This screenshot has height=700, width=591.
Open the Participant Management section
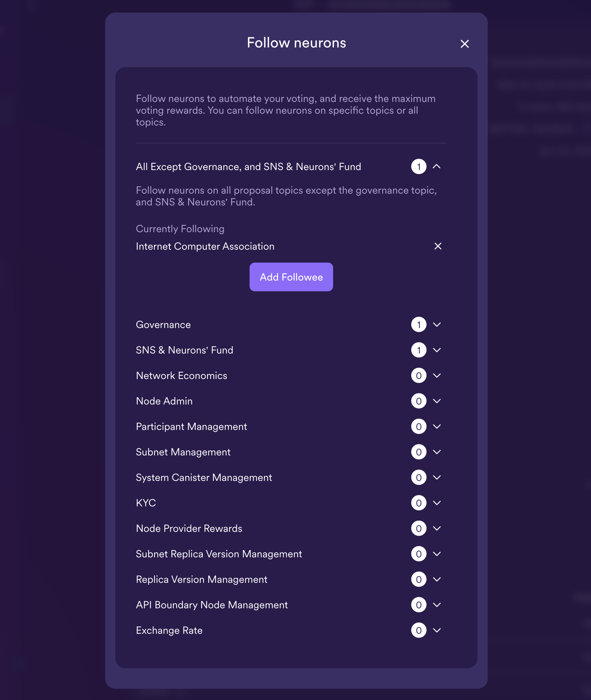tap(436, 426)
